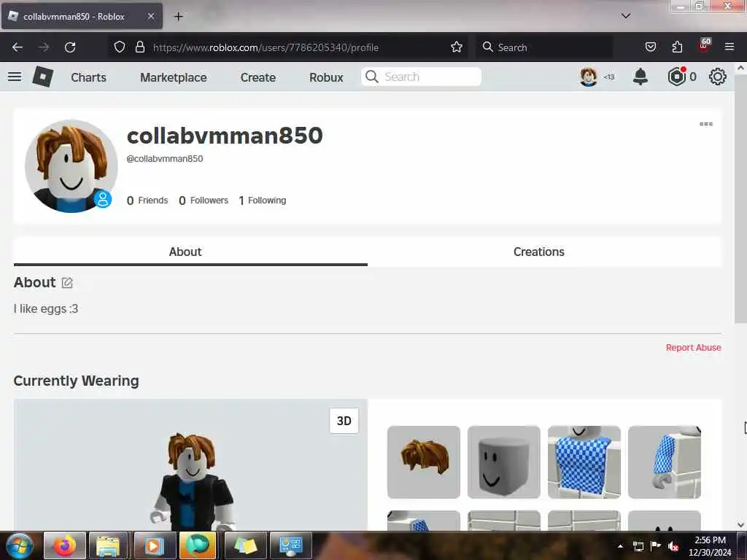Viewport: 747px width, 560px height.
Task: Click the Report Abuse link
Action: click(693, 348)
